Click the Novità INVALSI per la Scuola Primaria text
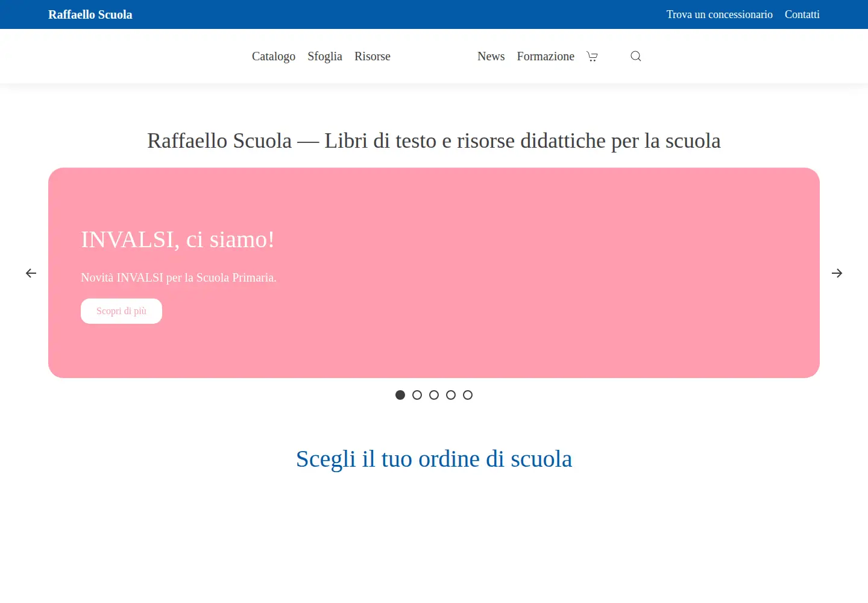Screen dimensions: 868x603 tap(178, 277)
